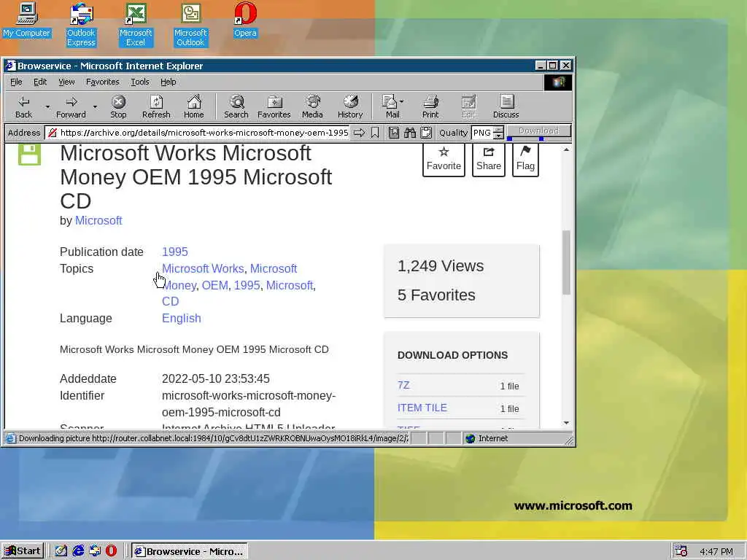Viewport: 747px width, 560px height.
Task: Open the View menu
Action: pyautogui.click(x=66, y=82)
